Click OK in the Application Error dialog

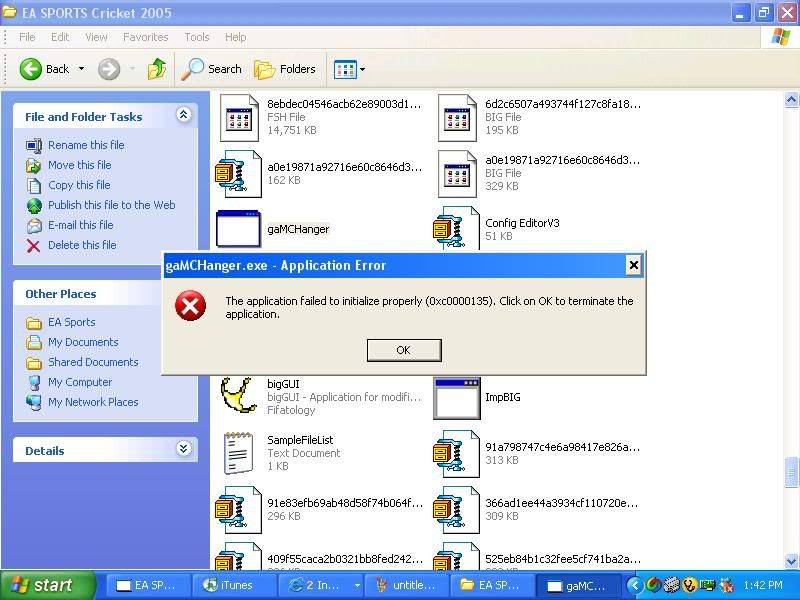404,350
